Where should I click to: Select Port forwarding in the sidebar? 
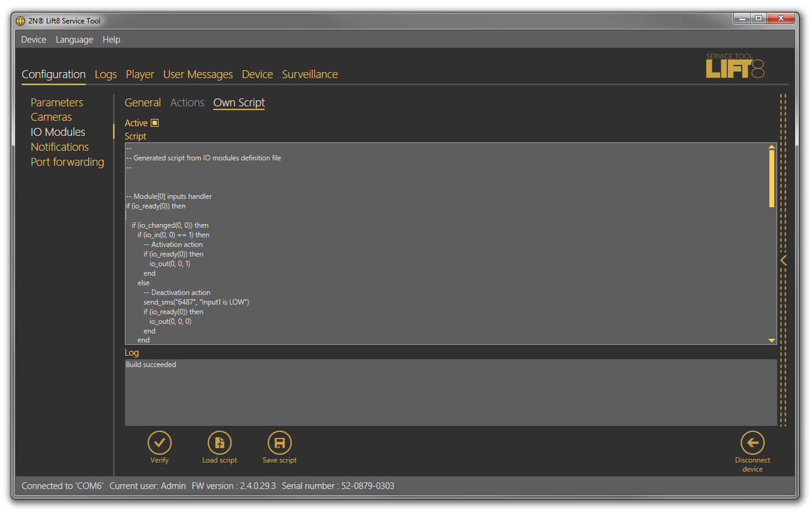click(67, 162)
